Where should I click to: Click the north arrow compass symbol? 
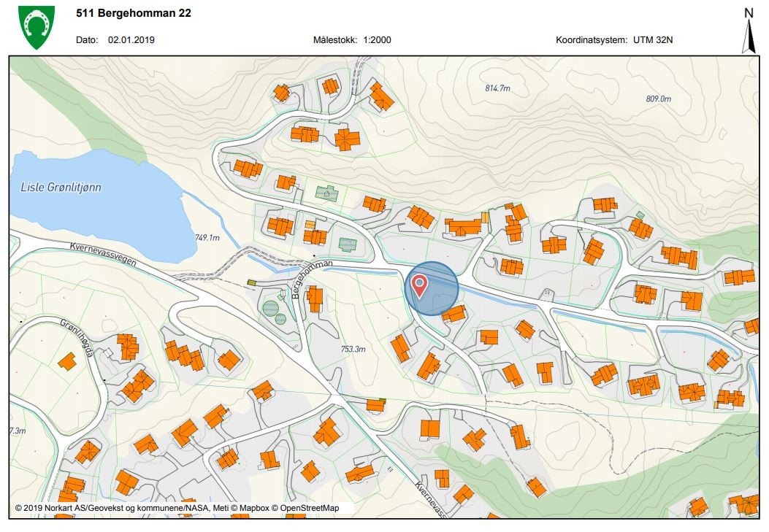tap(749, 31)
